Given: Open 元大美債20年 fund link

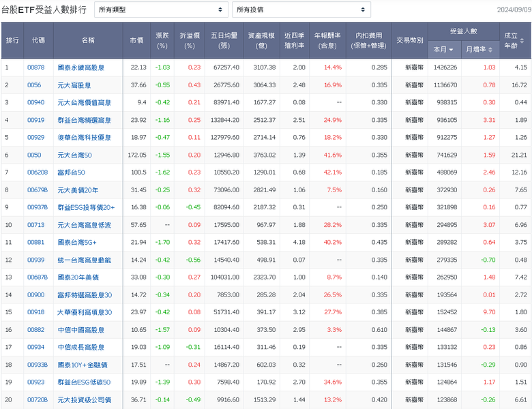Looking at the screenshot, I should 78,190.
